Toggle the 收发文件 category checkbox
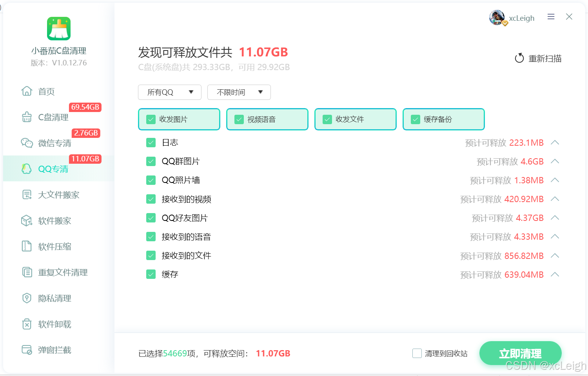This screenshot has height=376, width=588. tap(327, 119)
